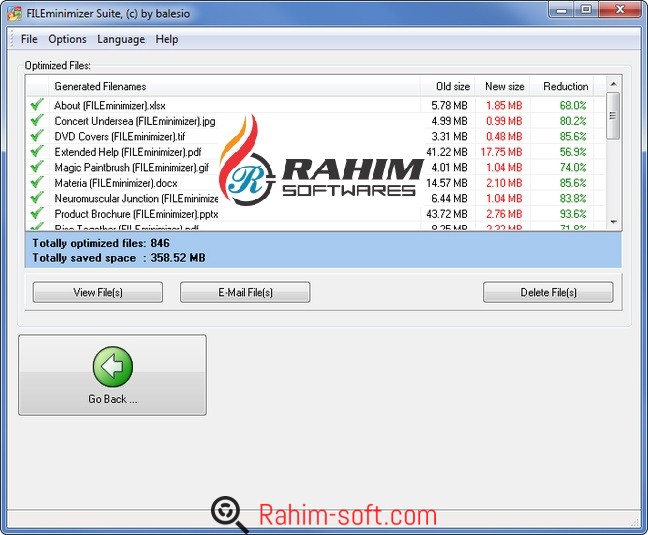Click new size value 1.85 MB
648x535 pixels.
tap(504, 106)
